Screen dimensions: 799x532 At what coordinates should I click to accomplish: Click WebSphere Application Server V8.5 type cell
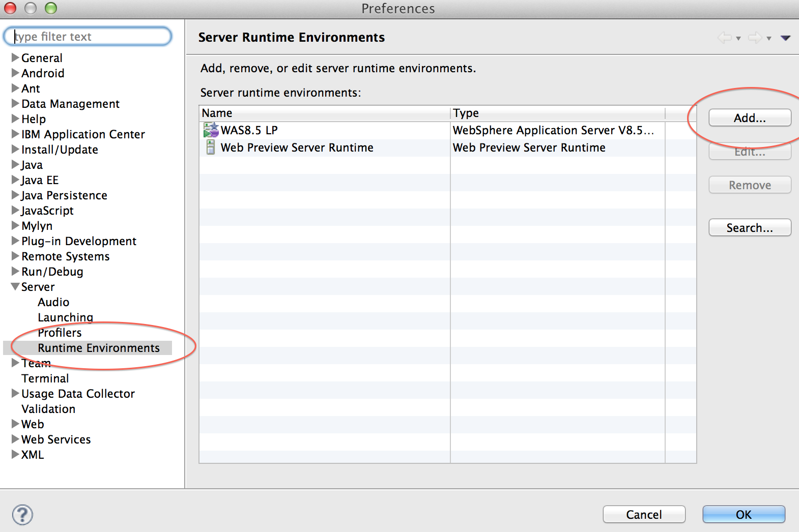pyautogui.click(x=554, y=130)
